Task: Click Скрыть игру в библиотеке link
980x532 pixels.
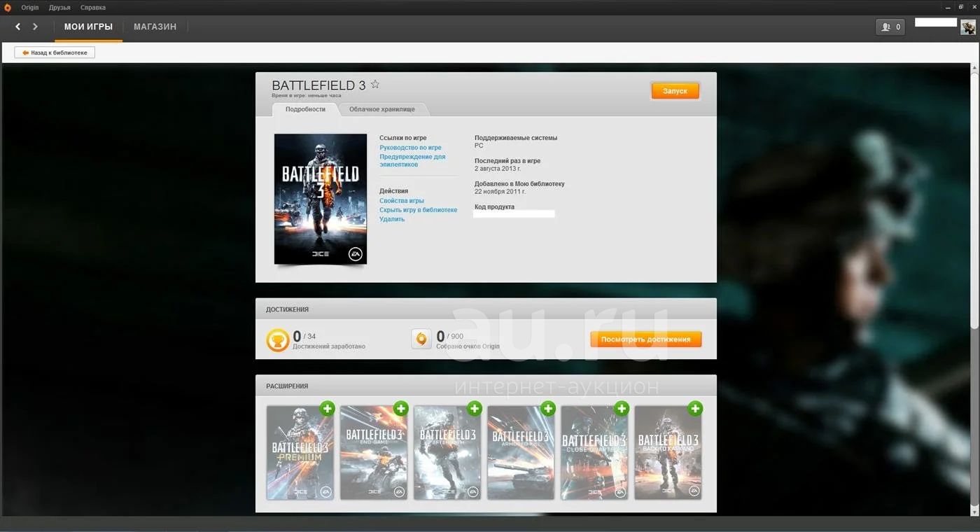Action: coord(418,210)
